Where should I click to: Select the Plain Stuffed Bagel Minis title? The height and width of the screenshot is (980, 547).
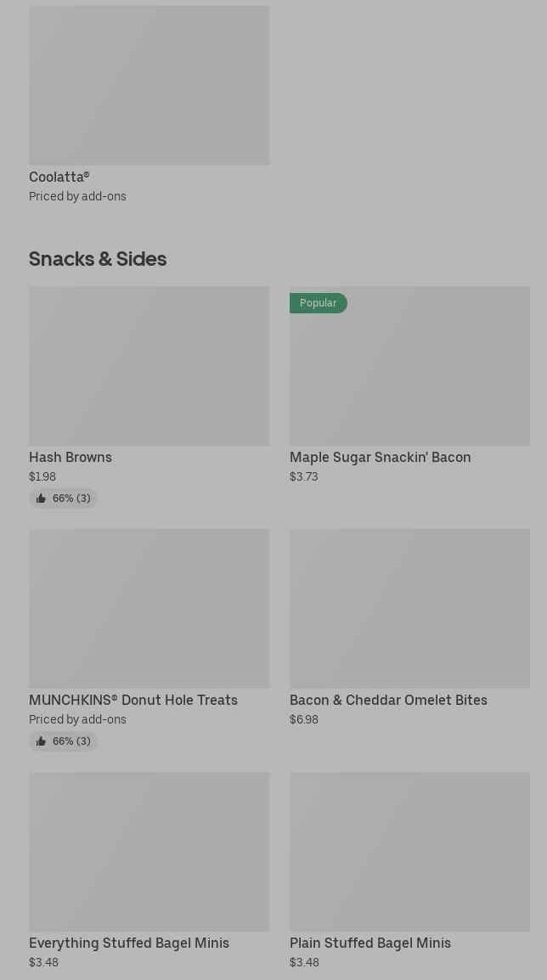click(370, 943)
